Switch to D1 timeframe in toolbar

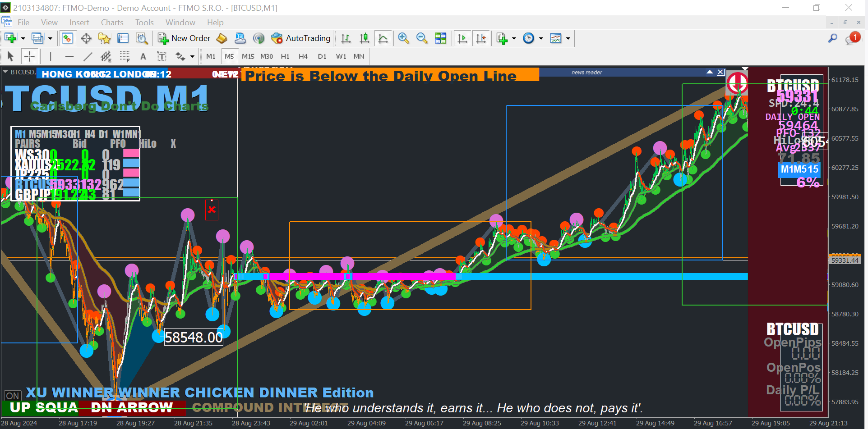pyautogui.click(x=322, y=56)
